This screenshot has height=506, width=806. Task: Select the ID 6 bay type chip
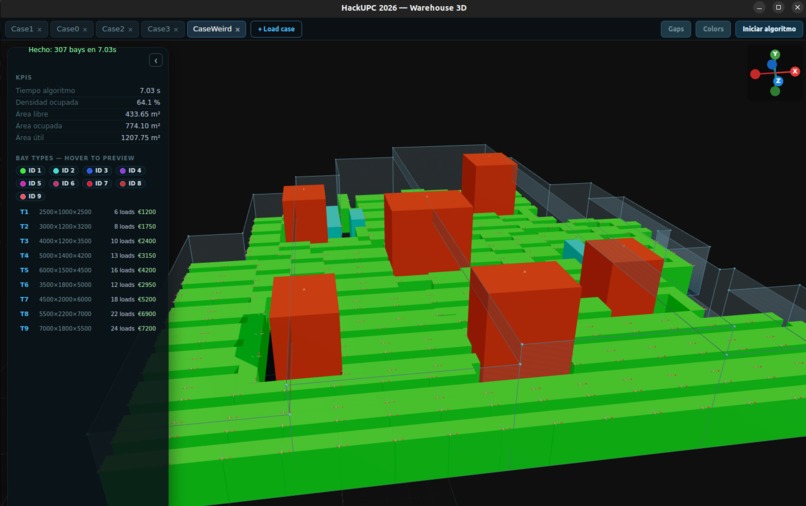tap(64, 184)
